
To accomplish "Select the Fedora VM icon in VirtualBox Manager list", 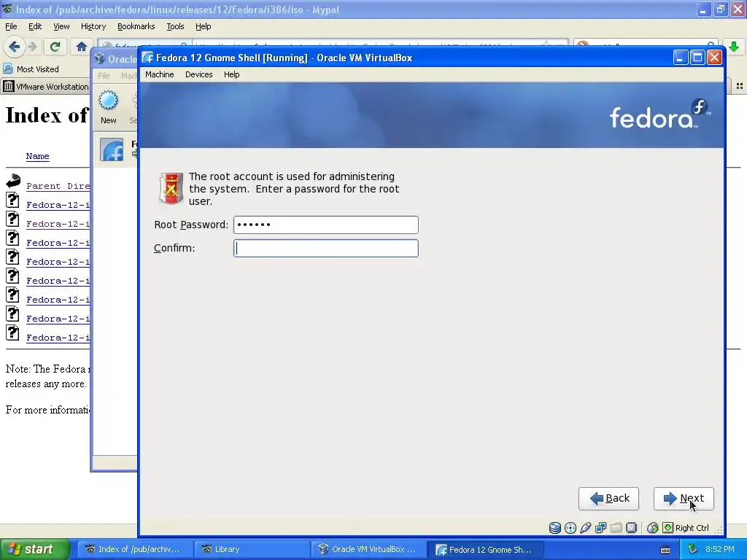I will point(112,150).
